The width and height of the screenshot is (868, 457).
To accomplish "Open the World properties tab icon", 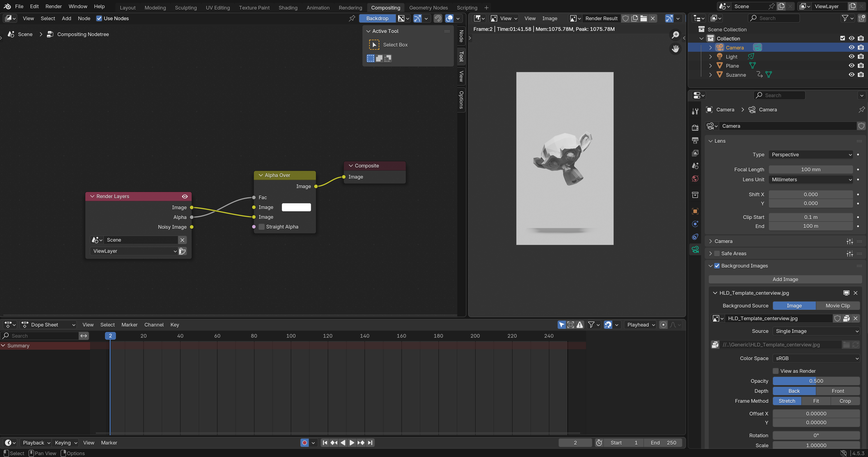I will click(x=695, y=179).
